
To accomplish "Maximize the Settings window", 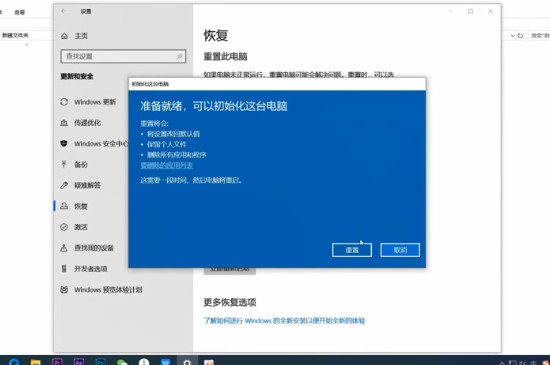I will coord(470,11).
